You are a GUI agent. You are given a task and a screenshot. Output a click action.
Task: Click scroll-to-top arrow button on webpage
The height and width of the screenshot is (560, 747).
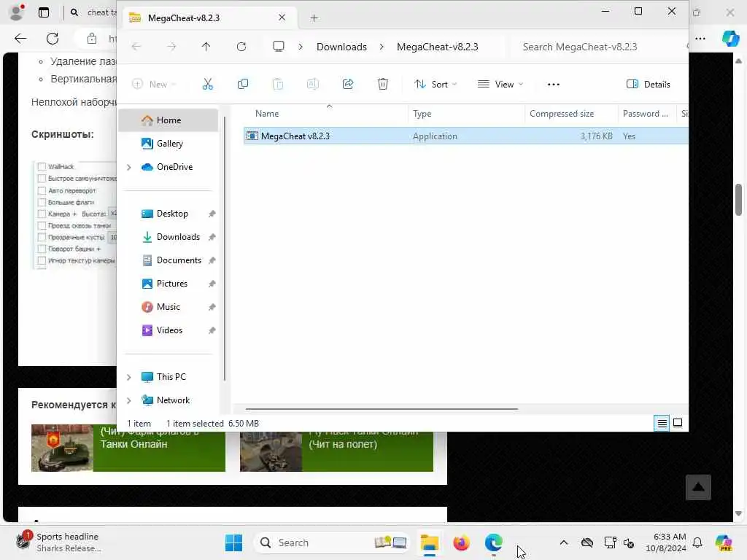point(698,487)
